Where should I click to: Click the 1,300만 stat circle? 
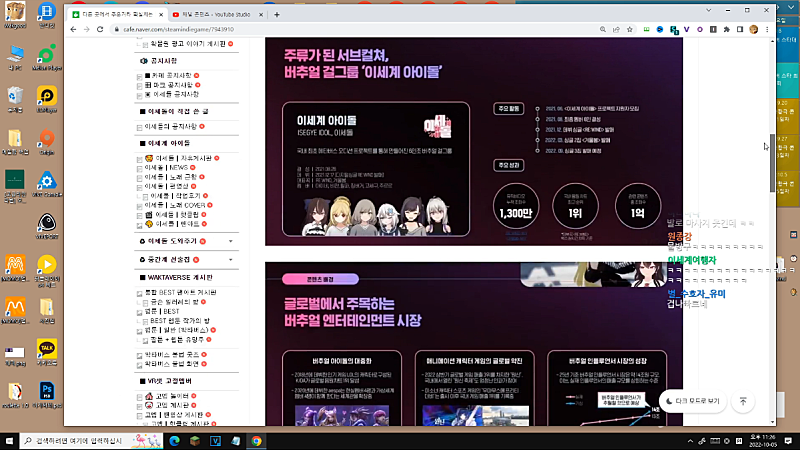coord(515,206)
